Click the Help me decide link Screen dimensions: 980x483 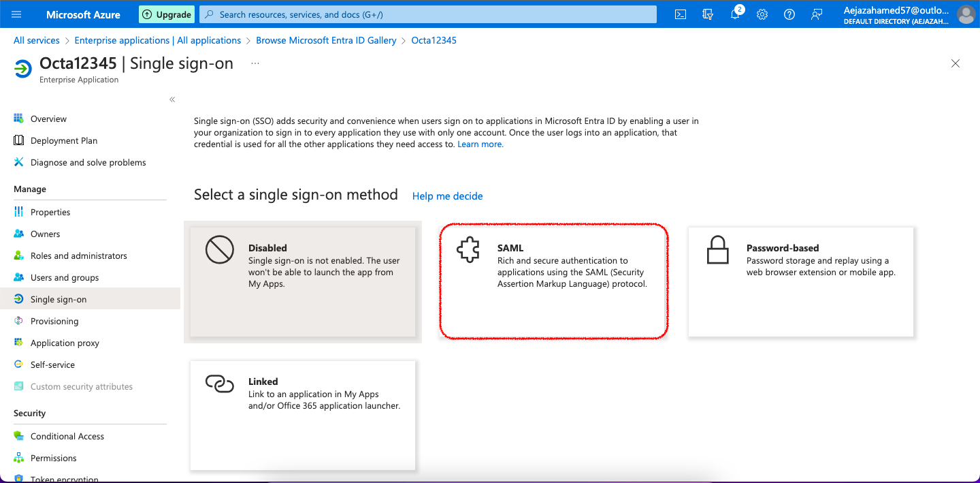[x=448, y=196]
